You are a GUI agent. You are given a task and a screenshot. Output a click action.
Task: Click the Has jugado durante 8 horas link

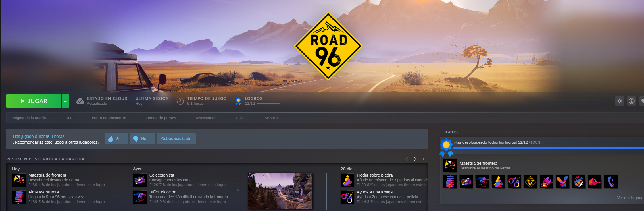[39, 136]
